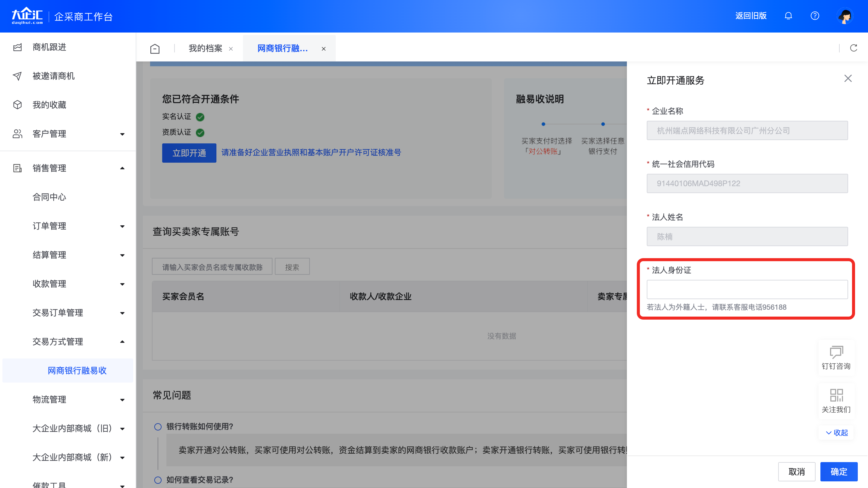Focus the 法人身份证 input field

[747, 289]
